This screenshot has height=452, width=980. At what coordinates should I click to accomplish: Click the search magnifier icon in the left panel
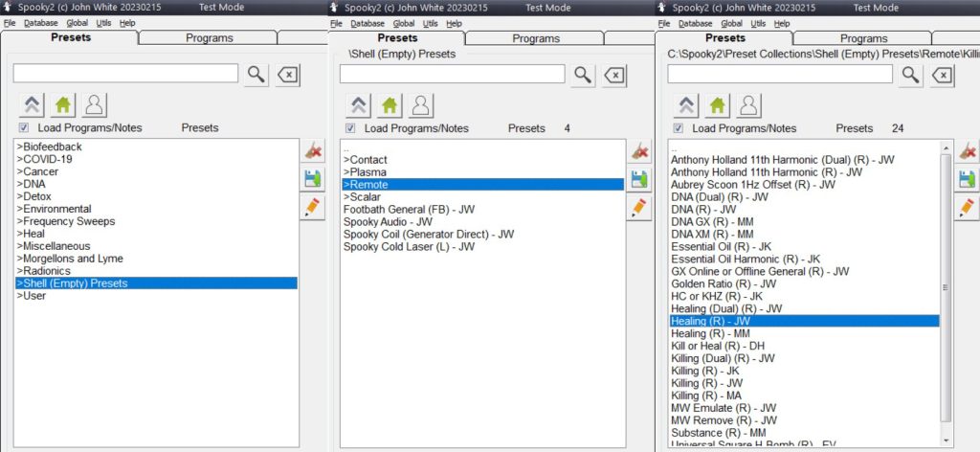tap(256, 75)
